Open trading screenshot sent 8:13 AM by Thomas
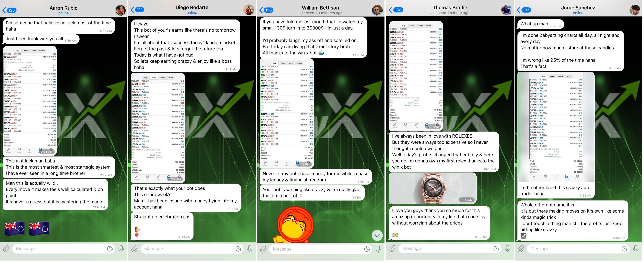Image resolution: width=644 pixels, height=263 pixels. pyautogui.click(x=416, y=76)
